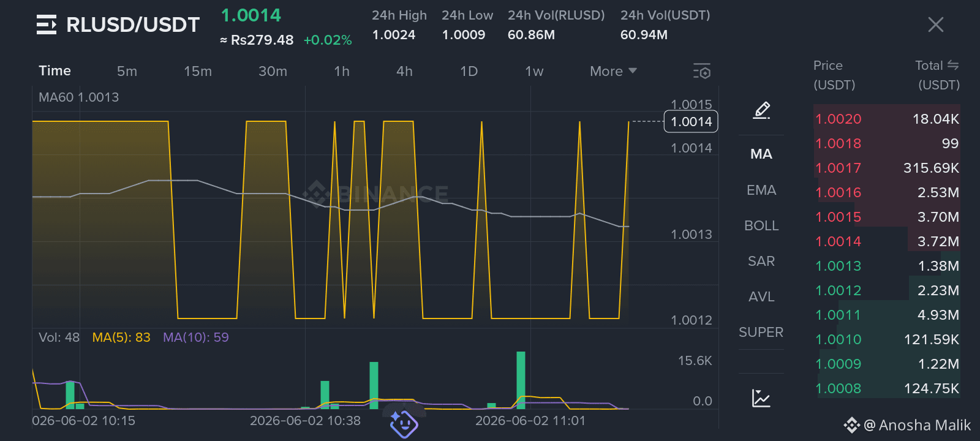Select the 15m interval tab
Viewport: 980px width, 441px height.
tap(198, 71)
